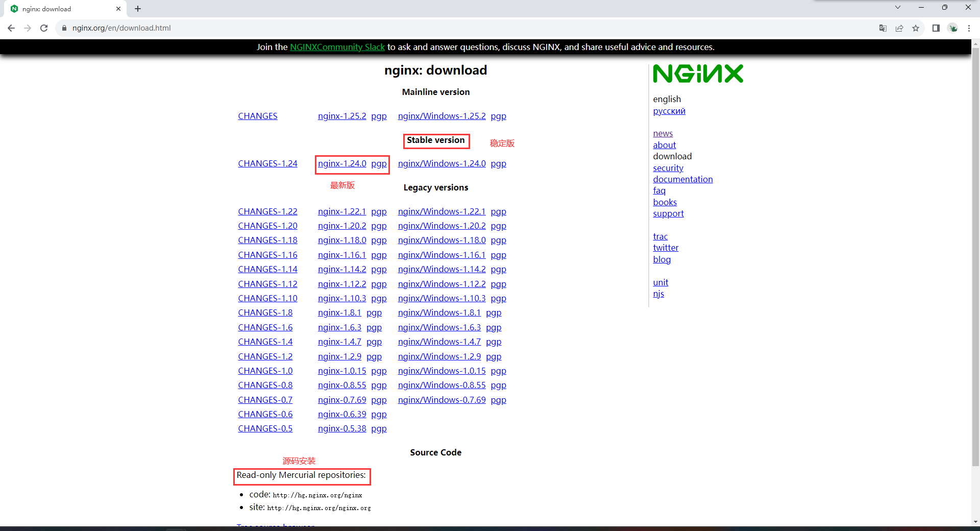Open CHANGES-1.22 link
Image resolution: width=980 pixels, height=531 pixels.
(267, 211)
